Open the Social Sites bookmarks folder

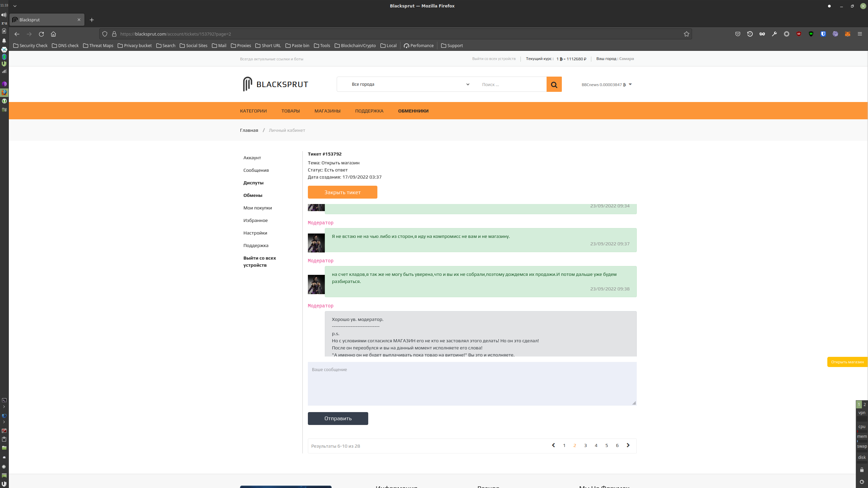[x=193, y=45]
